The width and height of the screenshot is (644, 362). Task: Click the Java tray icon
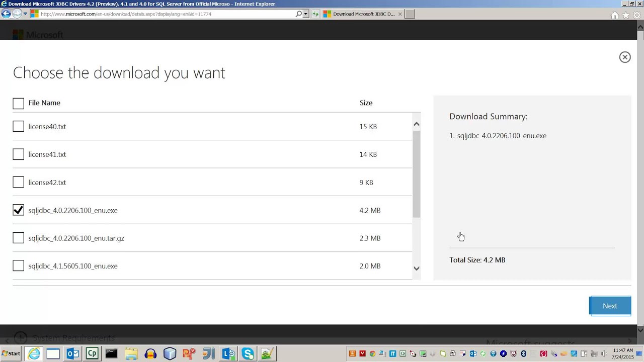point(352,353)
